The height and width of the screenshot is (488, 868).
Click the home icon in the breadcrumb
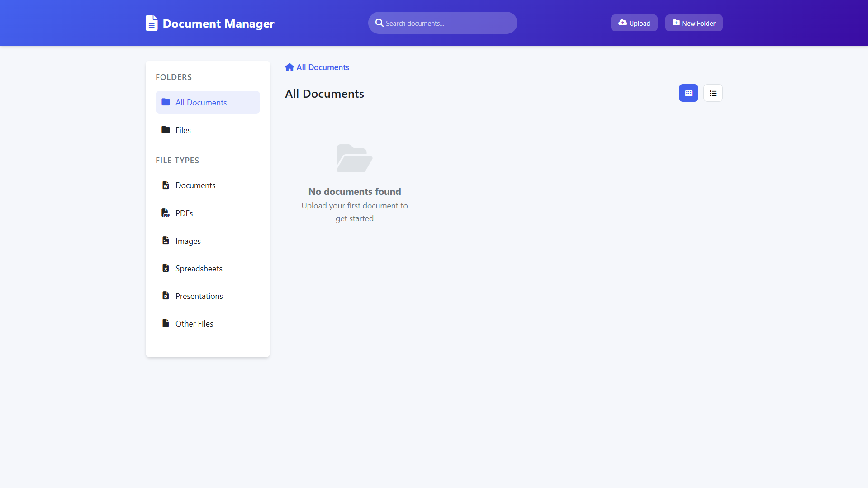point(289,67)
